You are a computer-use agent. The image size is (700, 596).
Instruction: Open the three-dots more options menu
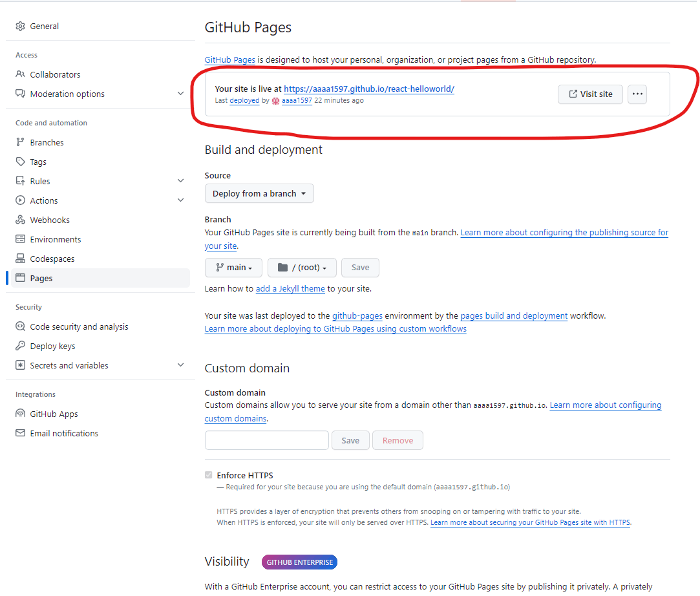click(x=637, y=94)
